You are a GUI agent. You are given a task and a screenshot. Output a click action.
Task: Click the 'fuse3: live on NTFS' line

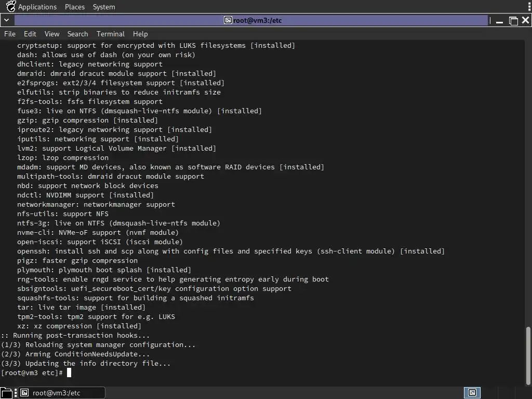(x=139, y=111)
